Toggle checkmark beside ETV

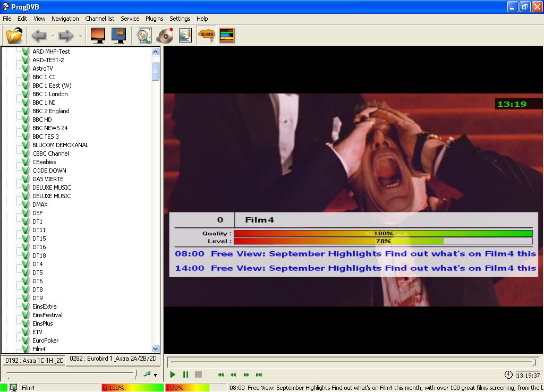25,332
